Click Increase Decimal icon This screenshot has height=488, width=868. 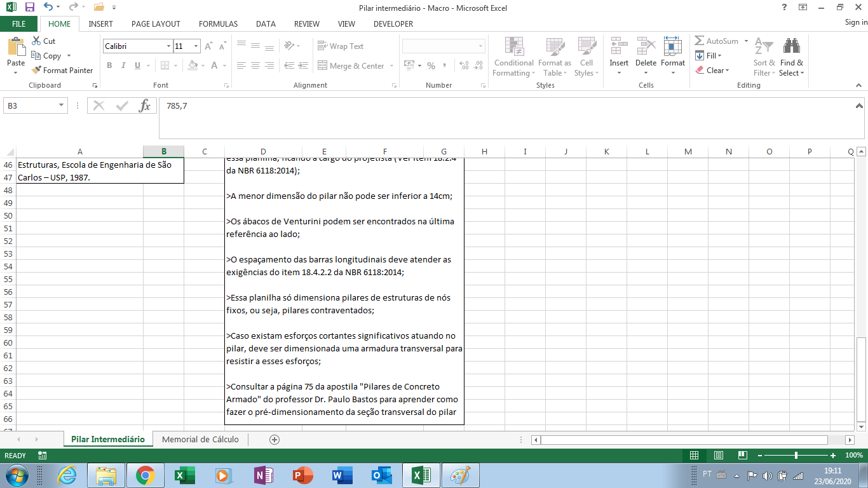464,65
